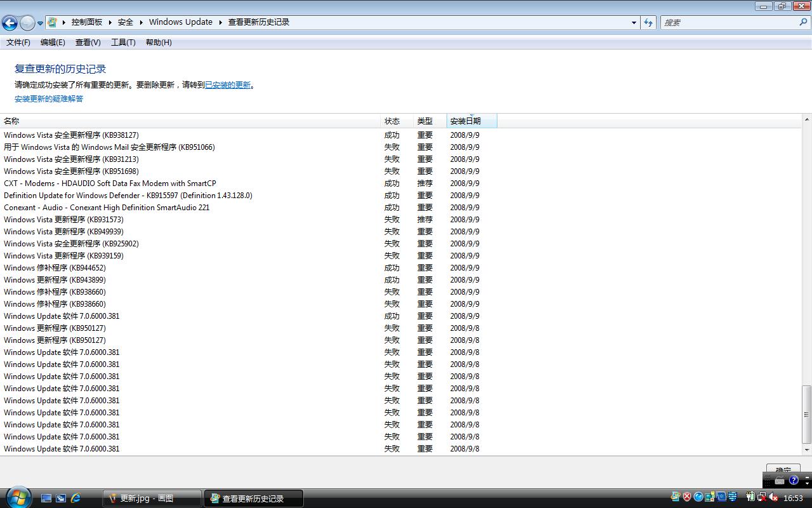Open the recent pages dropdown arrow
The width and height of the screenshot is (812, 508).
click(40, 23)
